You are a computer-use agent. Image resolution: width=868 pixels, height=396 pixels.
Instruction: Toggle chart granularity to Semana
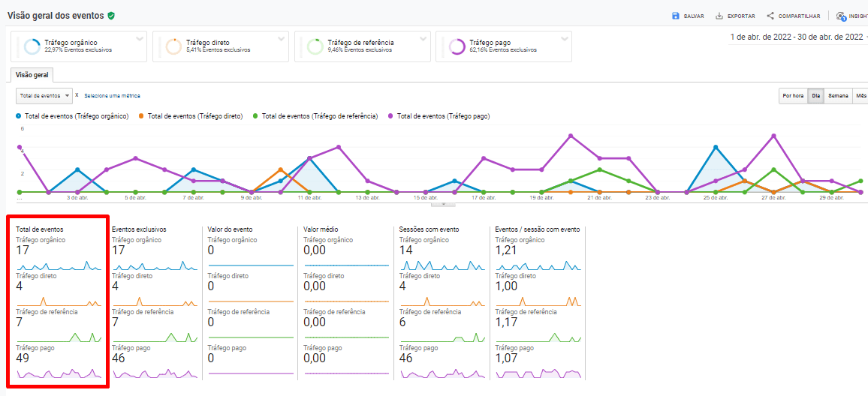838,96
